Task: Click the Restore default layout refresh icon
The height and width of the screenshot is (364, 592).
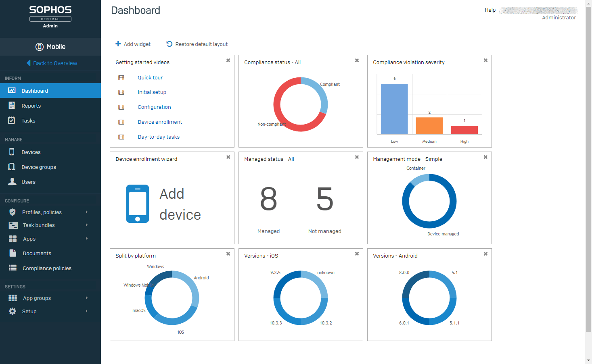Action: (169, 44)
